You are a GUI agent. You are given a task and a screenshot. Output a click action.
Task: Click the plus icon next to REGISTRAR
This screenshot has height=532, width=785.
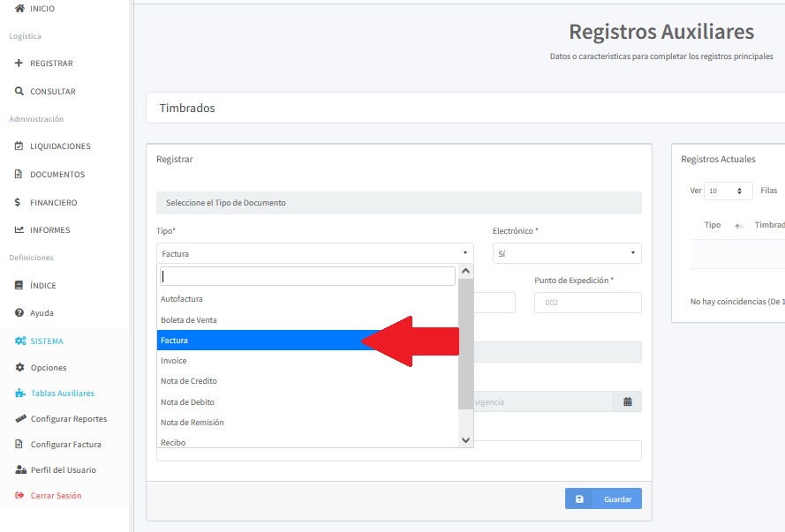coord(19,64)
